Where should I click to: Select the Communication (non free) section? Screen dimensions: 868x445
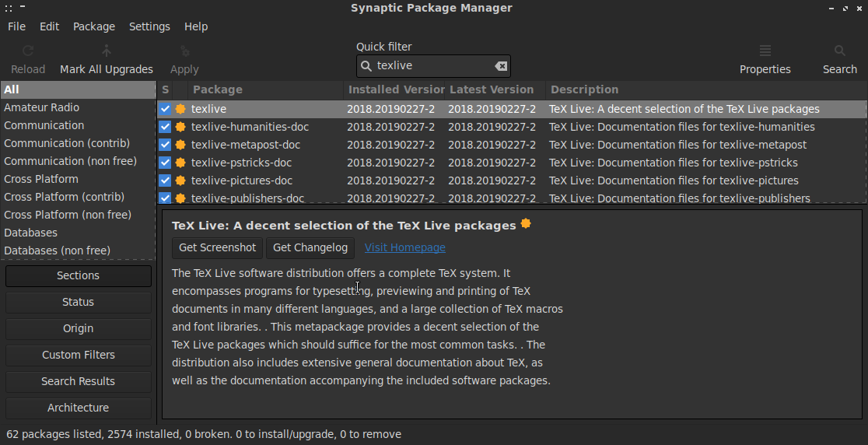78,161
